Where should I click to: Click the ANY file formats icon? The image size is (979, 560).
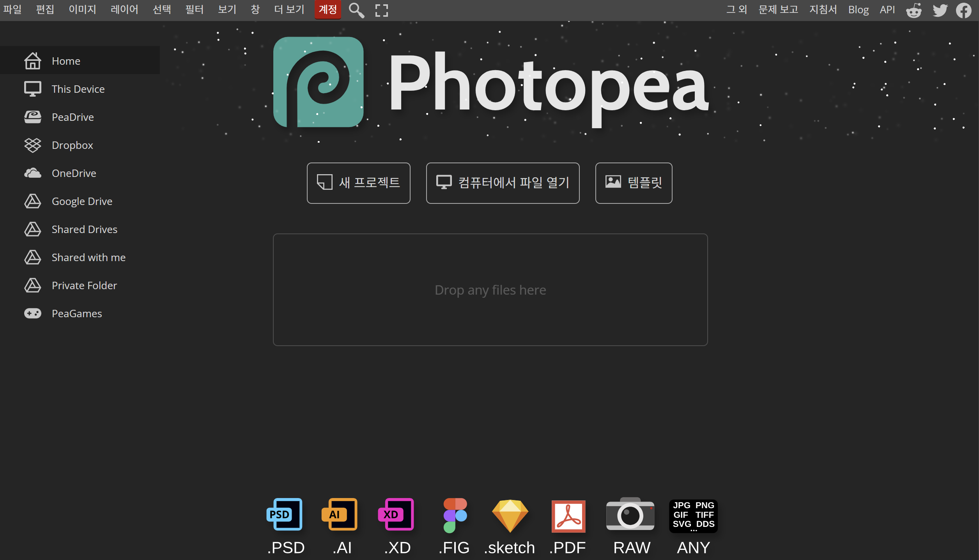point(693,515)
